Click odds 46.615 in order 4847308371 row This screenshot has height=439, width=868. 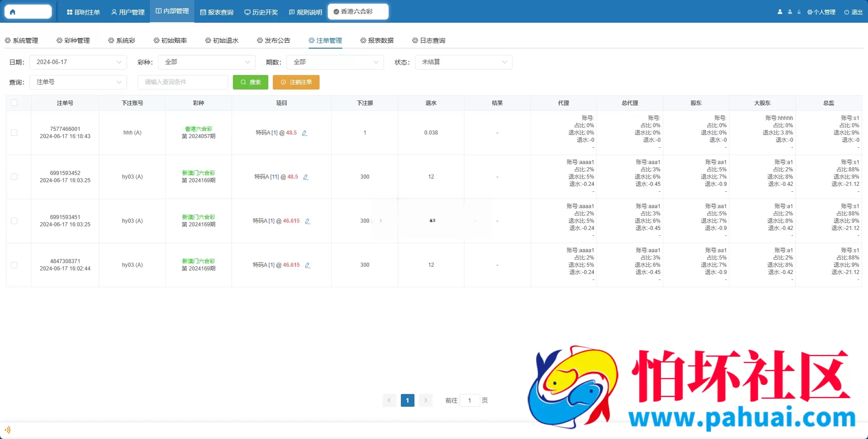tap(291, 265)
